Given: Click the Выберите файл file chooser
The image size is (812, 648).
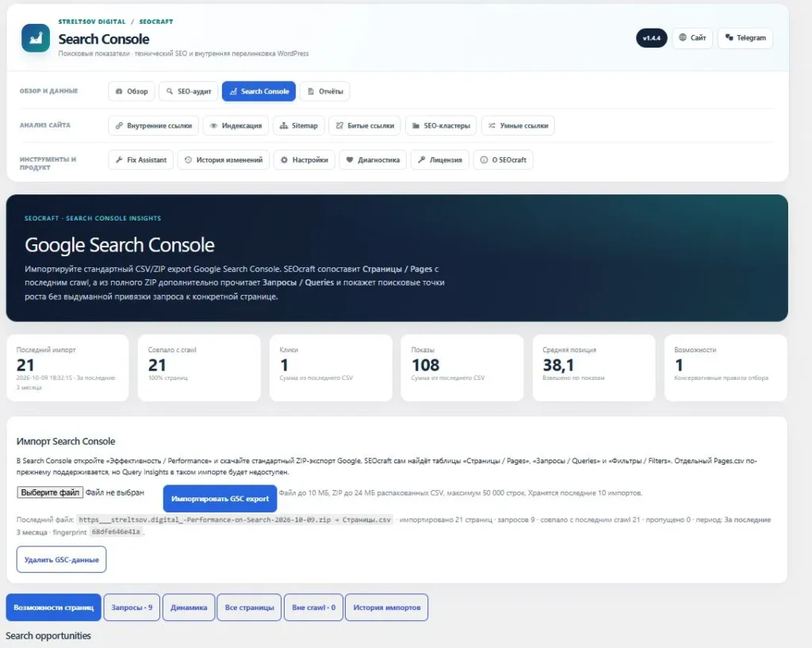Looking at the screenshot, I should pyautogui.click(x=50, y=492).
